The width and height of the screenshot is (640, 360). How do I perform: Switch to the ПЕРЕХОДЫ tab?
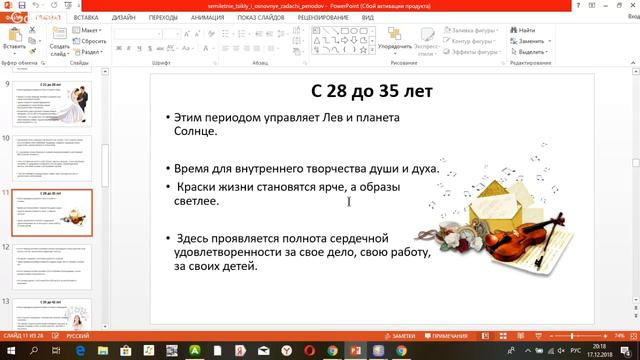pyautogui.click(x=163, y=18)
